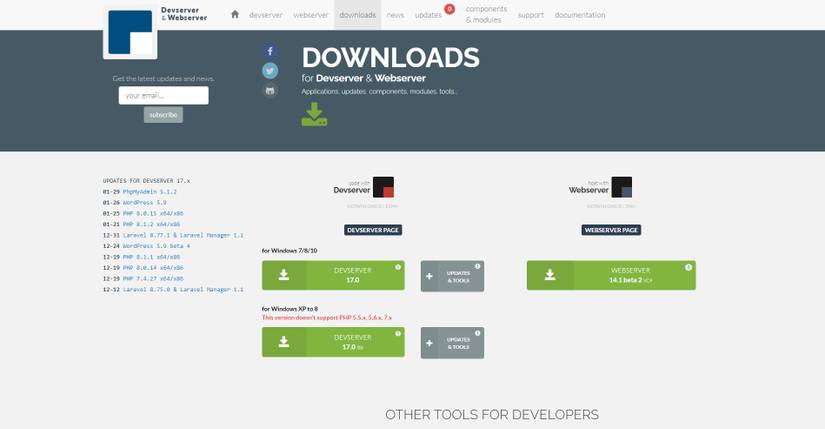
Task: Click the green download icon under the Downloads heading
Action: pyautogui.click(x=314, y=114)
